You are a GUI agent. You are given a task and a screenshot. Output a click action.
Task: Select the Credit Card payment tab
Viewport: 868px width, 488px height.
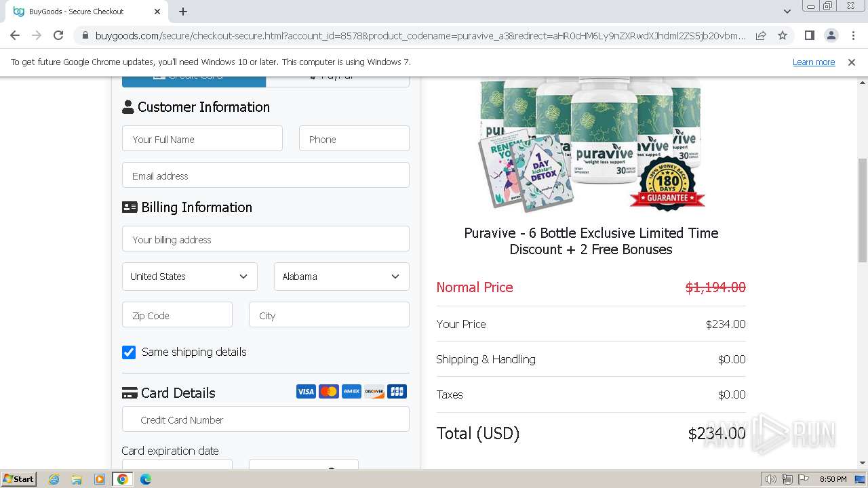coord(194,81)
